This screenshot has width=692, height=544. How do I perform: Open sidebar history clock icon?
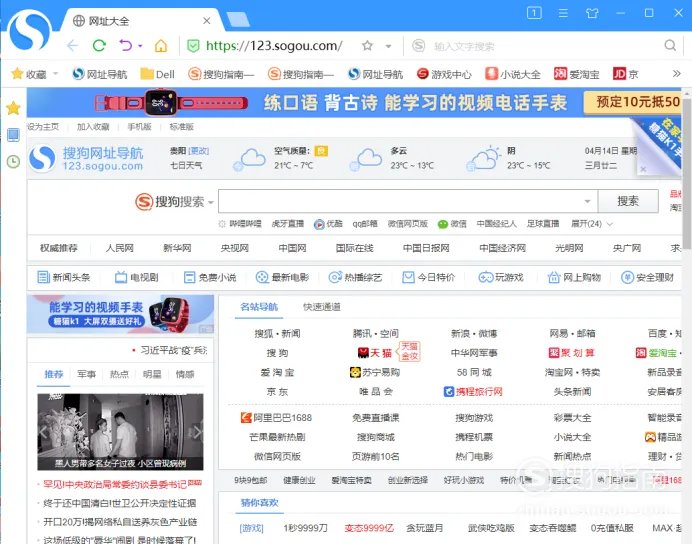13,161
